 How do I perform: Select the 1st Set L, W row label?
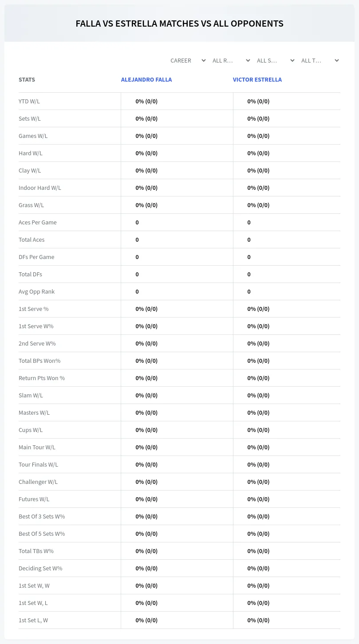point(33,620)
